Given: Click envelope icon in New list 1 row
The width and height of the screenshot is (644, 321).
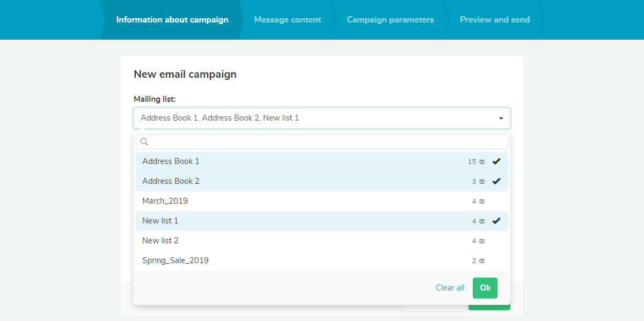Looking at the screenshot, I should [482, 221].
